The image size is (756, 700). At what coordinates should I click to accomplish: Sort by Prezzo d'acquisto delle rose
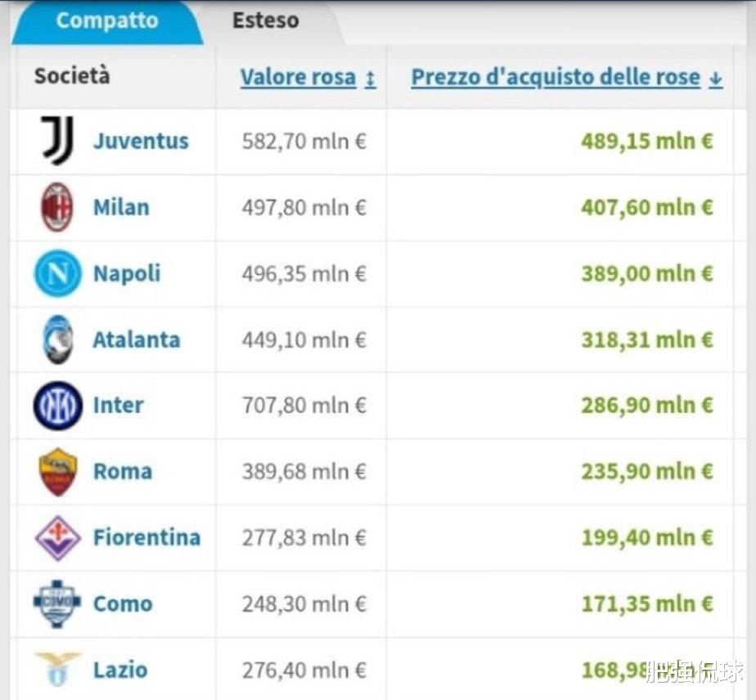556,78
